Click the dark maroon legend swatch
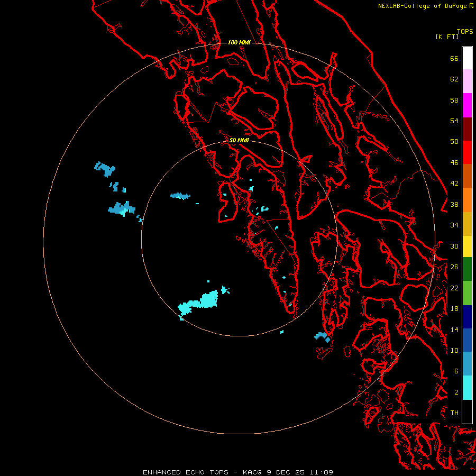This screenshot has width=476, height=476. tap(467, 129)
